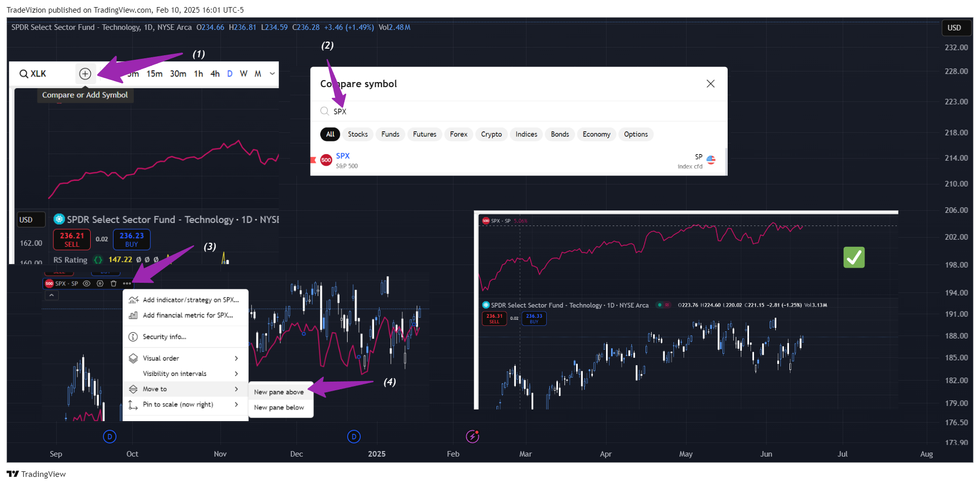Select the Indices filter tab
The width and height of the screenshot is (980, 485).
[x=526, y=134]
